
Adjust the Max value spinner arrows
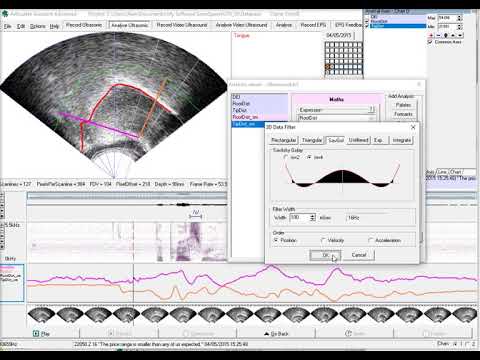coord(460,17)
